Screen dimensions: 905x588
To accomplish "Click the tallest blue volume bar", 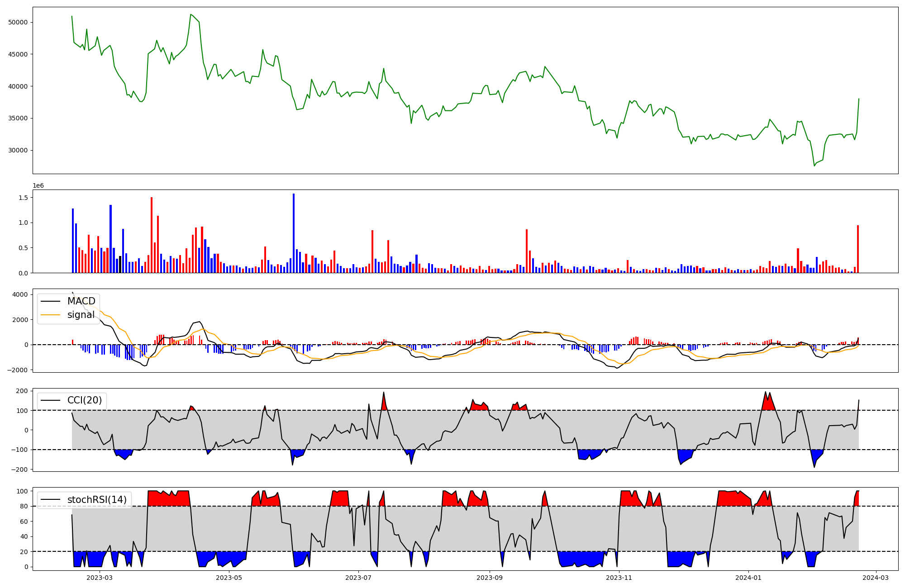I will point(294,233).
